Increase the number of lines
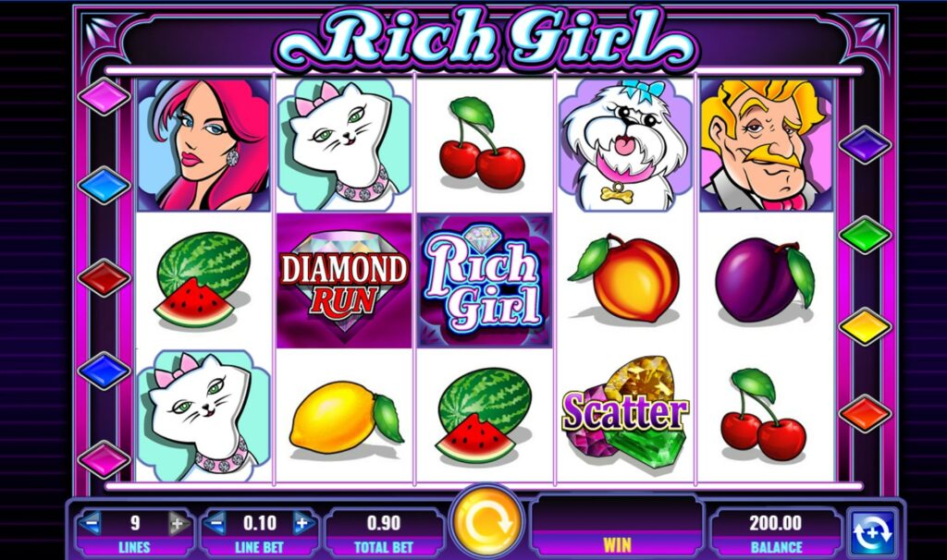Viewport: 947px width, 560px height. click(178, 523)
